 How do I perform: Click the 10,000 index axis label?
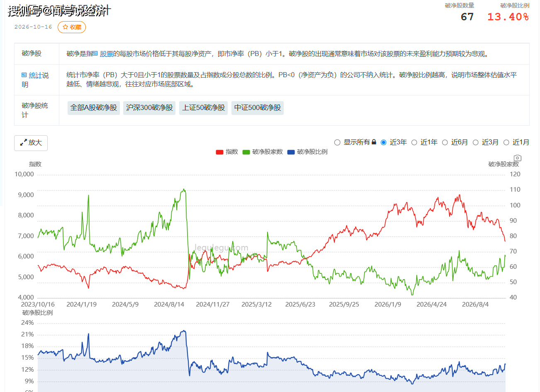pyautogui.click(x=24, y=174)
